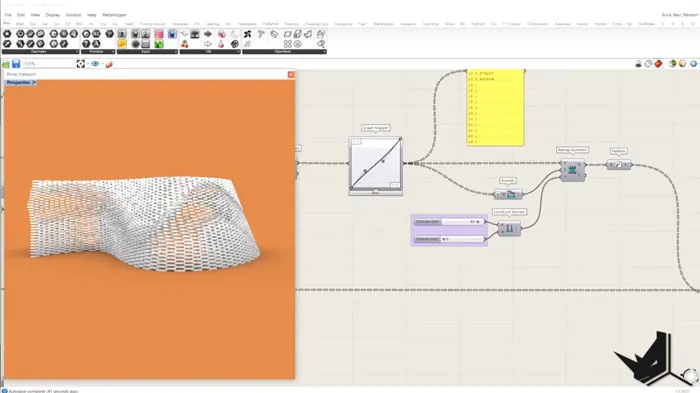Click the blue Save document icon
This screenshot has width=700, height=393.
(16, 64)
